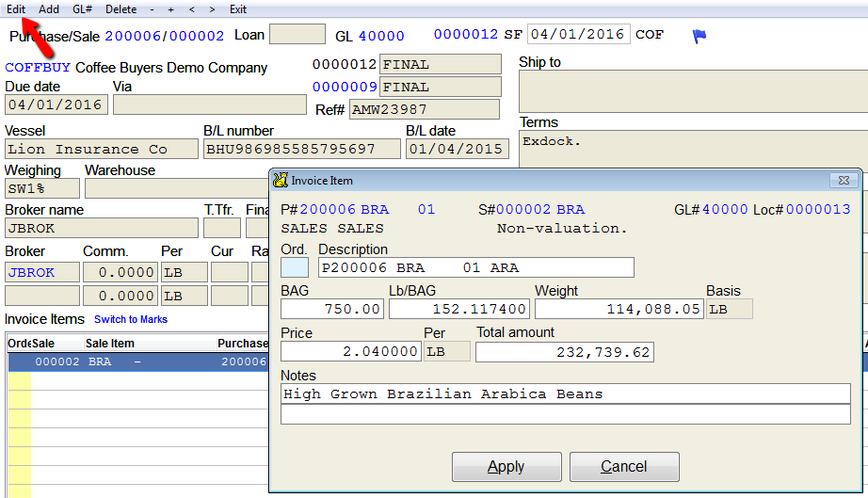The width and height of the screenshot is (868, 498).
Task: Click the 0000012 number beside SF
Action: click(466, 34)
